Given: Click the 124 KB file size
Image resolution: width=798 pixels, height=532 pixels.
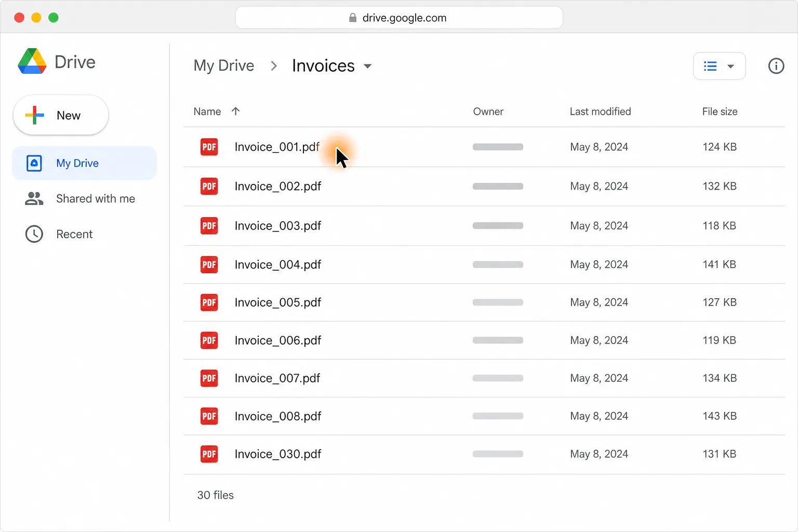Looking at the screenshot, I should pyautogui.click(x=720, y=147).
